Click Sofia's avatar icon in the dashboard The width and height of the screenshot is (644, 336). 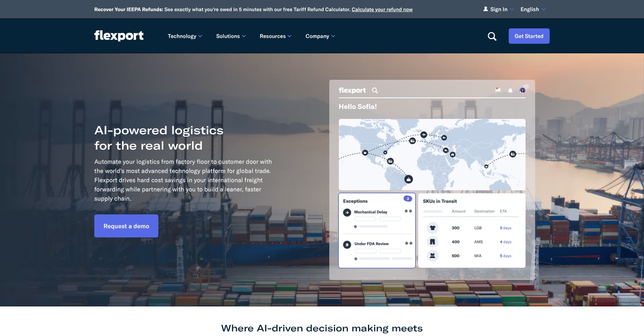(522, 90)
